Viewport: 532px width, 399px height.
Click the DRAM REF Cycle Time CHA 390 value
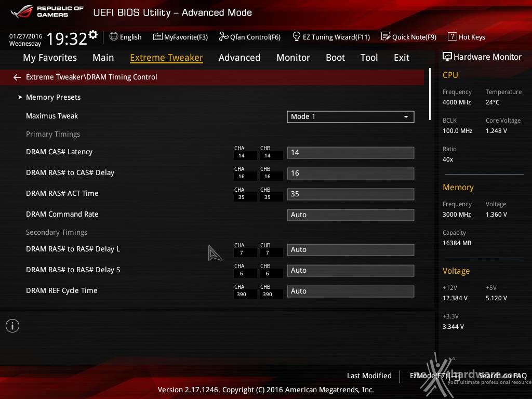tap(241, 295)
